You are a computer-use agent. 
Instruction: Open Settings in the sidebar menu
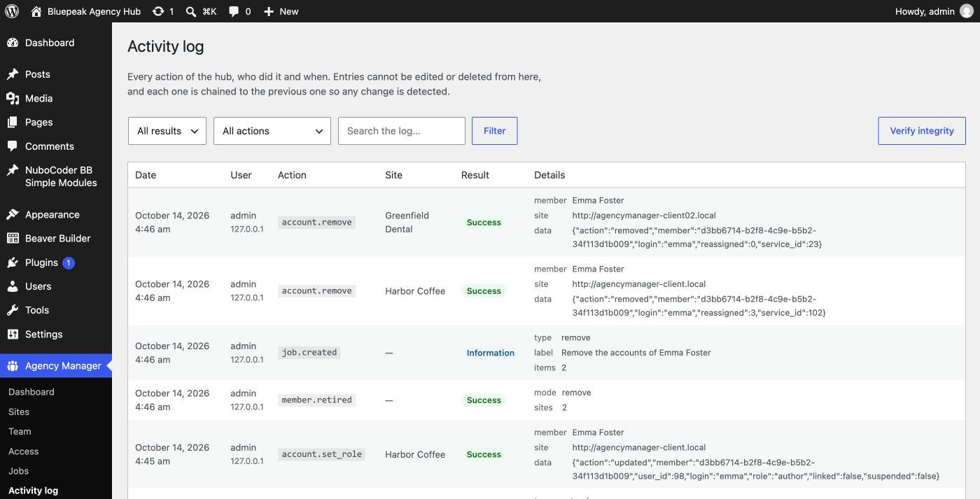(56, 335)
